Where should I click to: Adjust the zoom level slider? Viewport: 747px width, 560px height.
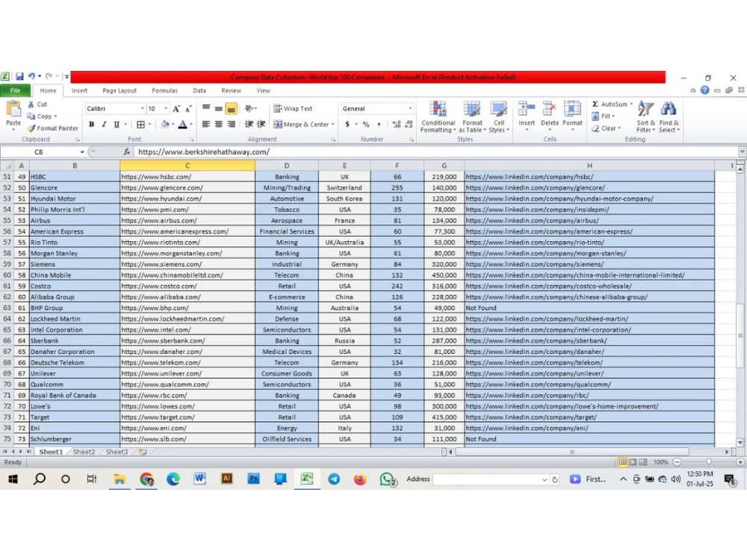coord(708,462)
